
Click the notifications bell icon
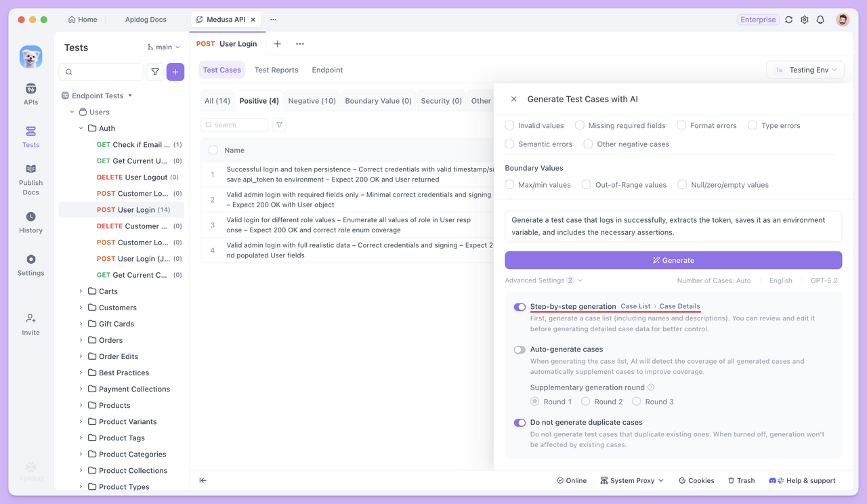[820, 20]
